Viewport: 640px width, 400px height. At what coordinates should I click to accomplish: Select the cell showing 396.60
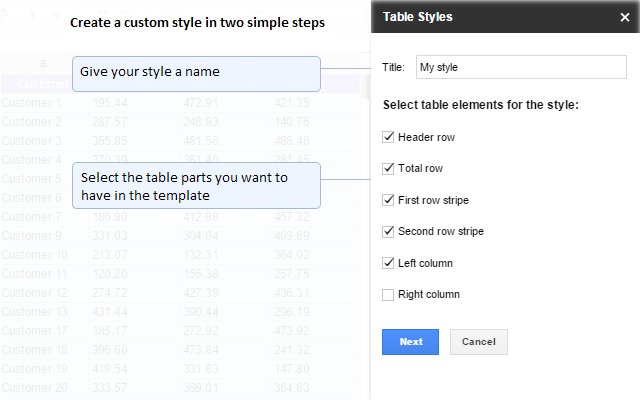[x=112, y=350]
